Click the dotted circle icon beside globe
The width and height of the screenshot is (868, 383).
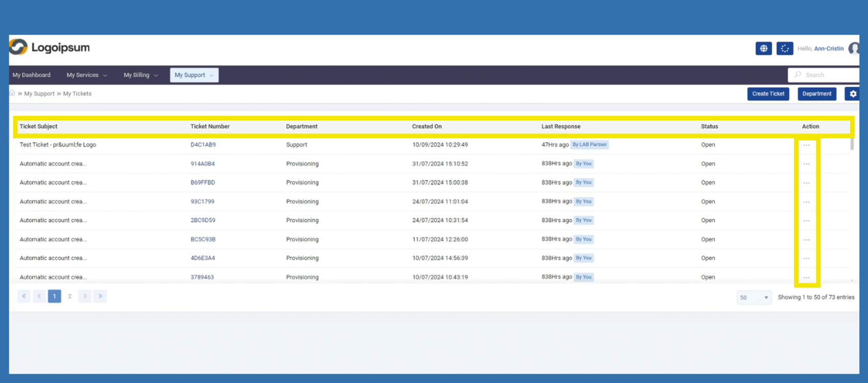coord(784,49)
